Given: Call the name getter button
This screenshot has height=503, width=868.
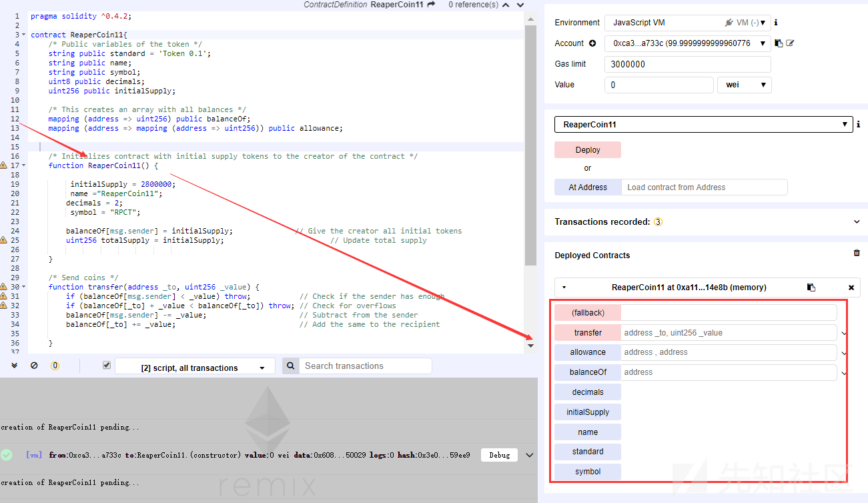Looking at the screenshot, I should point(587,432).
